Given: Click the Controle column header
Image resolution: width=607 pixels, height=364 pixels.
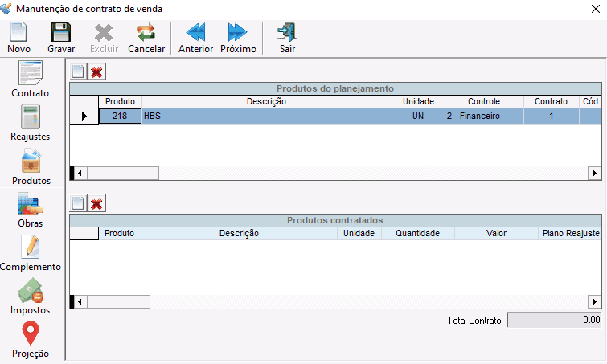Looking at the screenshot, I should click(x=484, y=102).
